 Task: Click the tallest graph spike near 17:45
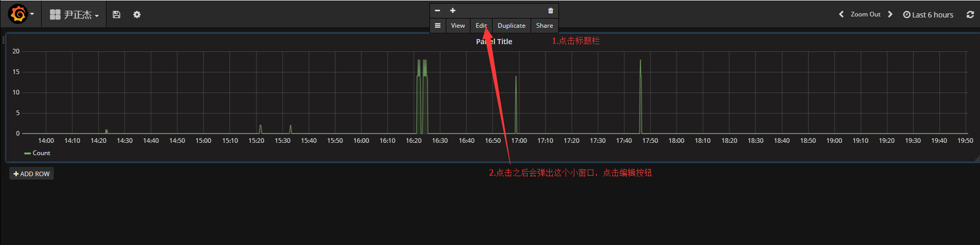click(640, 97)
